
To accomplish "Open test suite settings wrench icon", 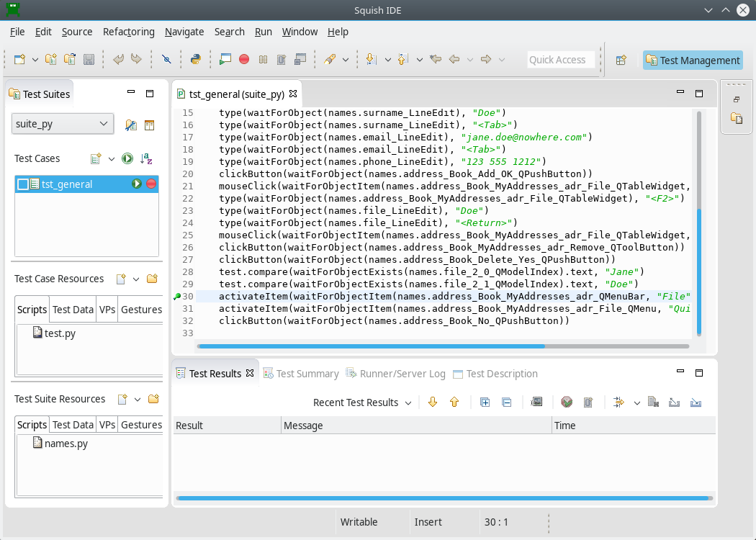I will click(x=131, y=125).
